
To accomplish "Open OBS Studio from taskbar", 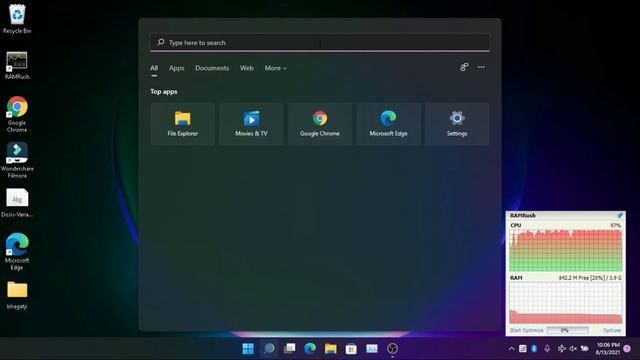I will 392,349.
